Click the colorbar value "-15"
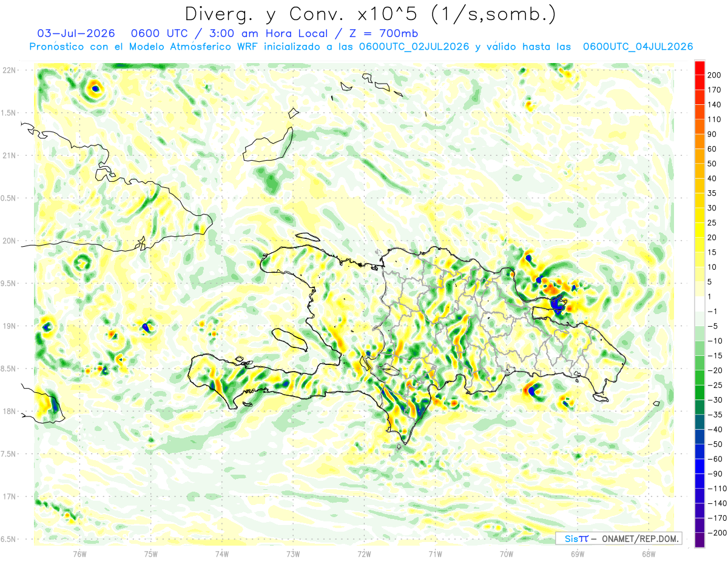 coord(716,356)
